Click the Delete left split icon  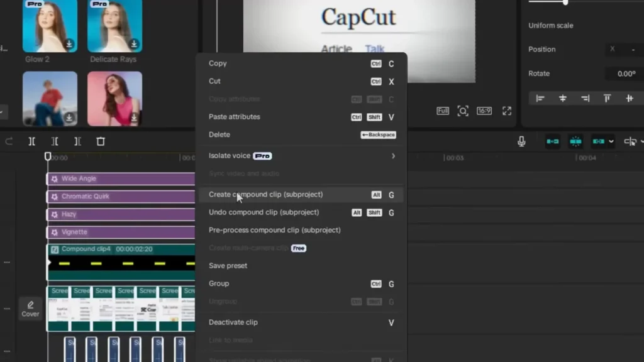pos(55,141)
